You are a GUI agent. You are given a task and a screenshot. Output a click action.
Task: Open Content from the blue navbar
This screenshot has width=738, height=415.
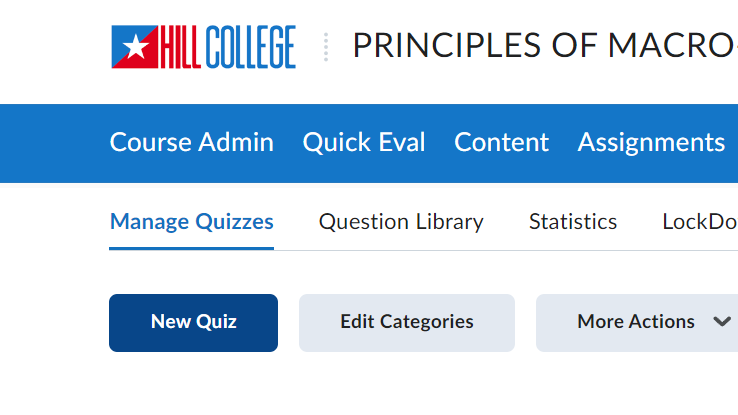(x=501, y=142)
